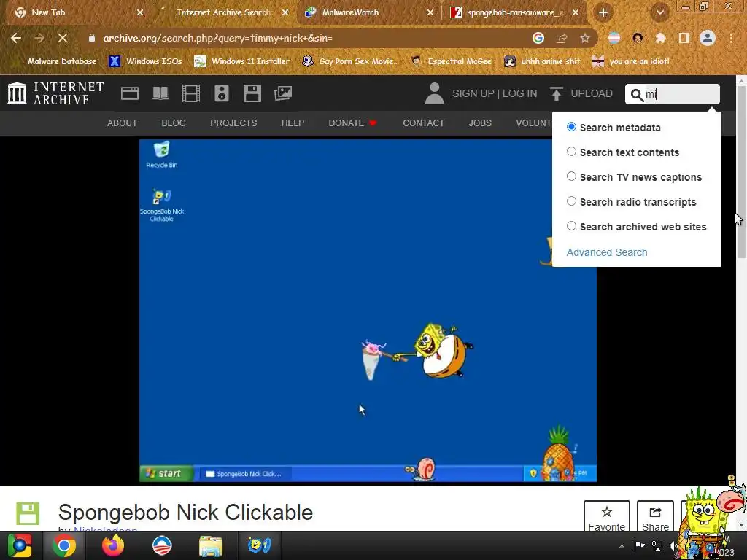
Task: Select the Search TV news captions option
Action: (571, 176)
